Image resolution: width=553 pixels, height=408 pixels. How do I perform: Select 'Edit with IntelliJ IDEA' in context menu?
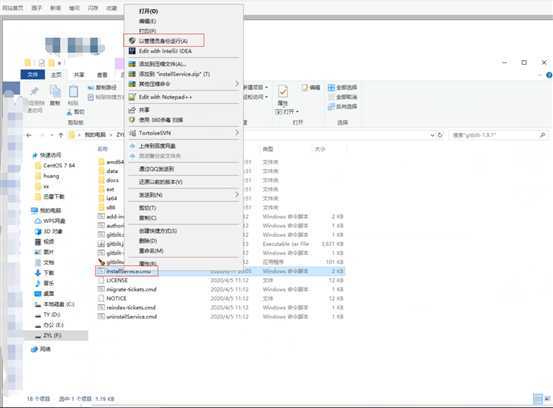coord(165,51)
